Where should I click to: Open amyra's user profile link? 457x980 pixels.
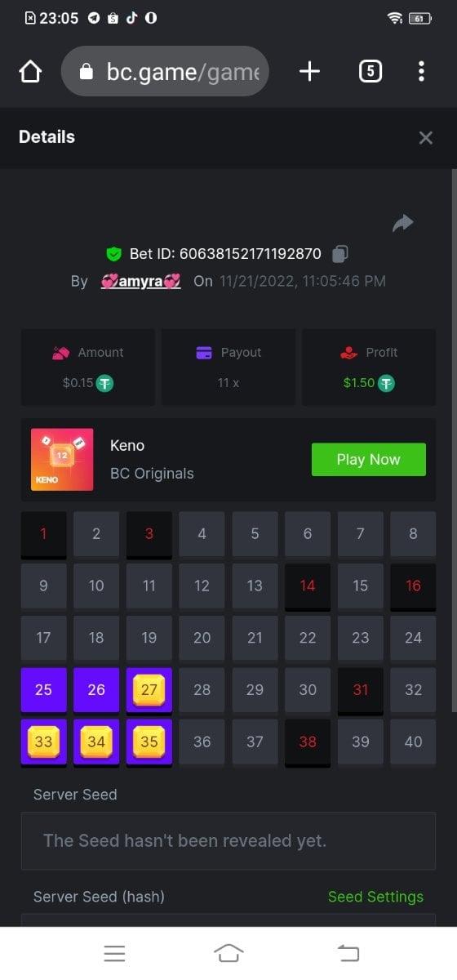(x=140, y=281)
